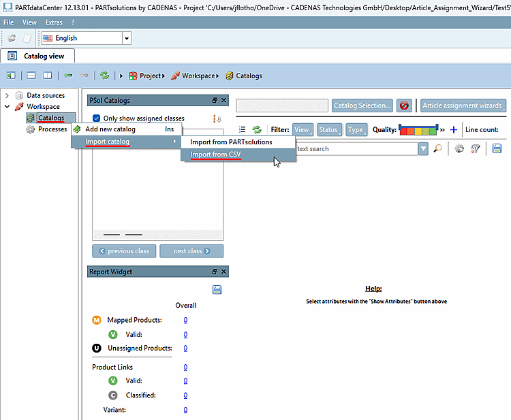
Task: Click the blue plus icon
Action: click(453, 130)
